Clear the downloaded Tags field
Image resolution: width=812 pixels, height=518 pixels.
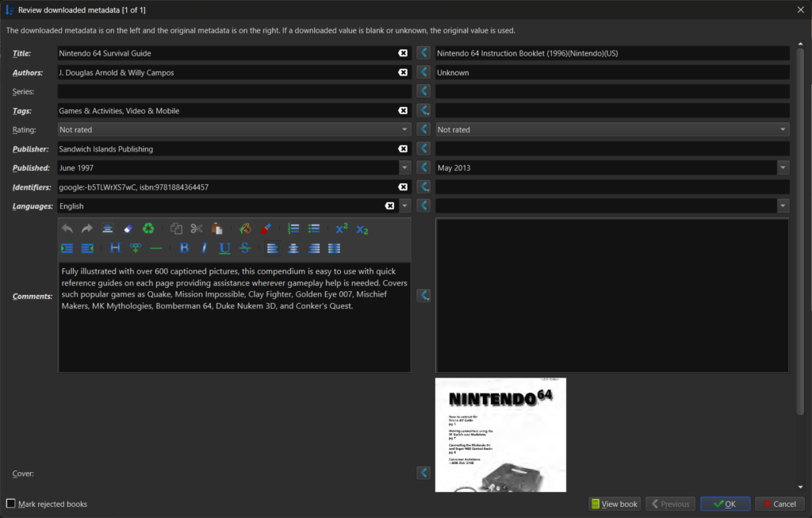(x=403, y=110)
